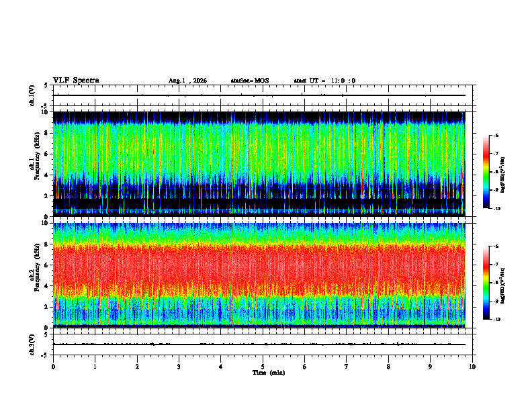
Task: Click the 9 minute tick on time axis
Action: pyautogui.click(x=430, y=367)
